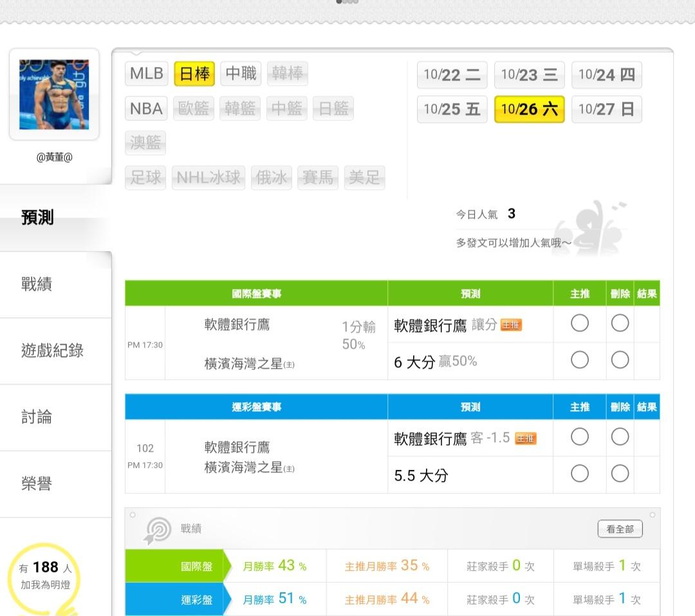Select the NBA league filter
The image size is (695, 616).
(146, 109)
